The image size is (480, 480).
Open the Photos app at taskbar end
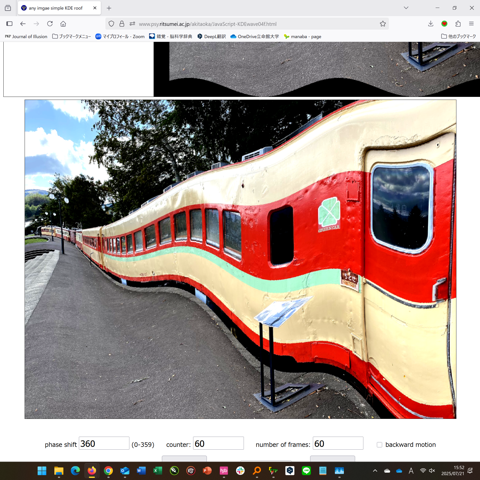[x=339, y=471]
